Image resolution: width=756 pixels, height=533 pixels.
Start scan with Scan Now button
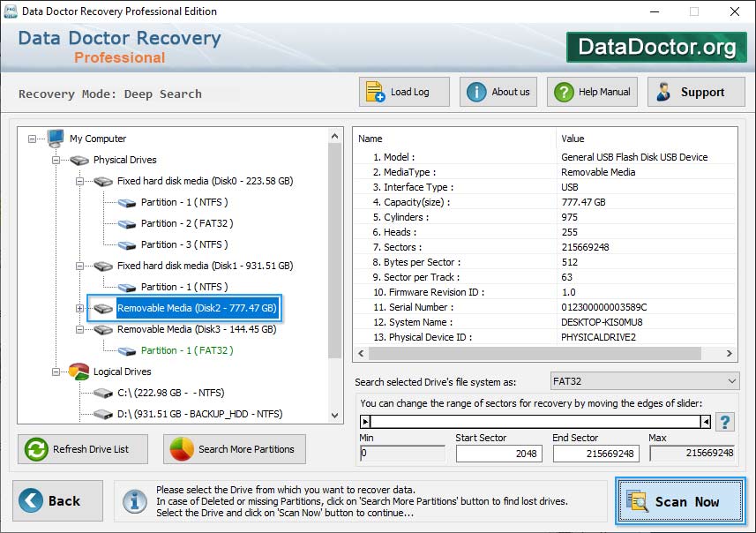coord(680,500)
